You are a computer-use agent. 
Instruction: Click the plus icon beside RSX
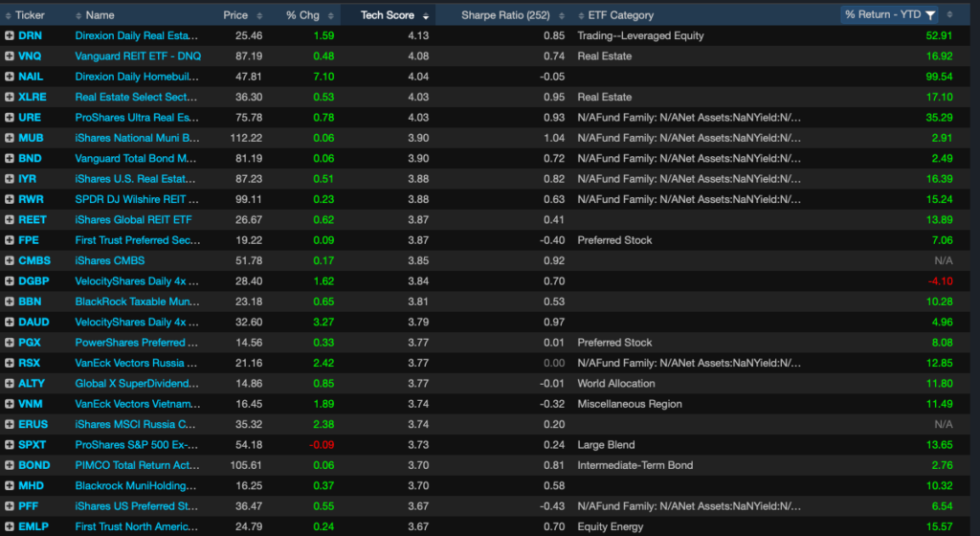click(x=10, y=363)
